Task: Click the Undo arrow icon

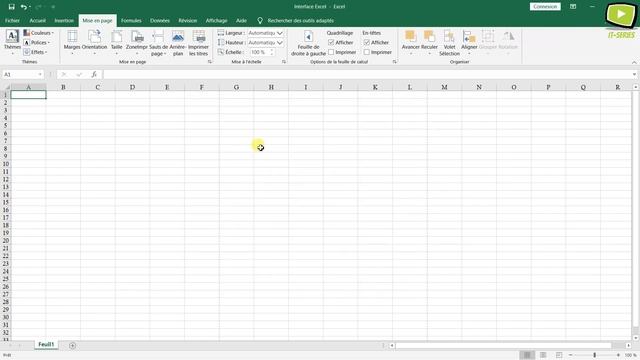Action: click(24, 7)
